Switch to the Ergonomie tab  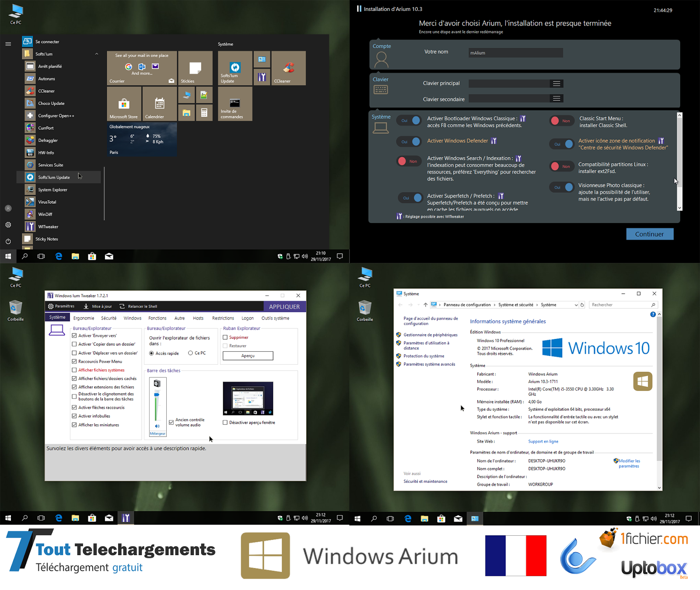(x=84, y=318)
